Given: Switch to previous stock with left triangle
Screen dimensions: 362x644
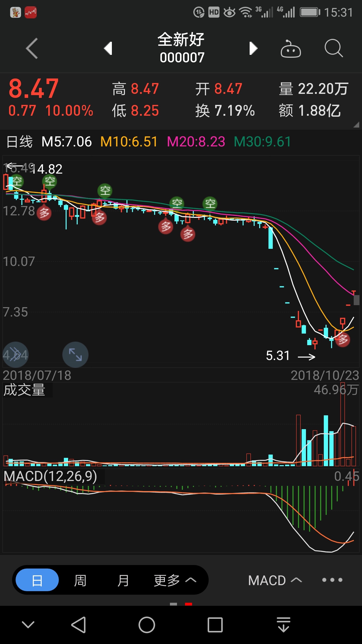Looking at the screenshot, I should point(108,48).
